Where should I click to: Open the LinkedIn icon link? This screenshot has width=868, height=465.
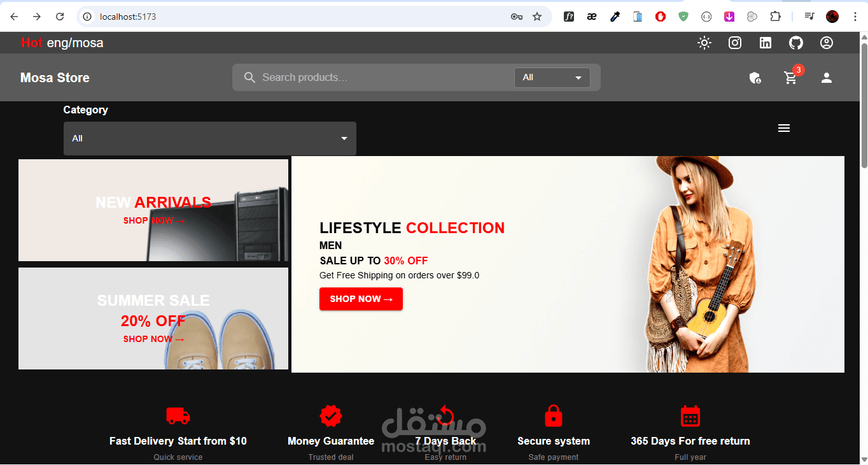[766, 43]
